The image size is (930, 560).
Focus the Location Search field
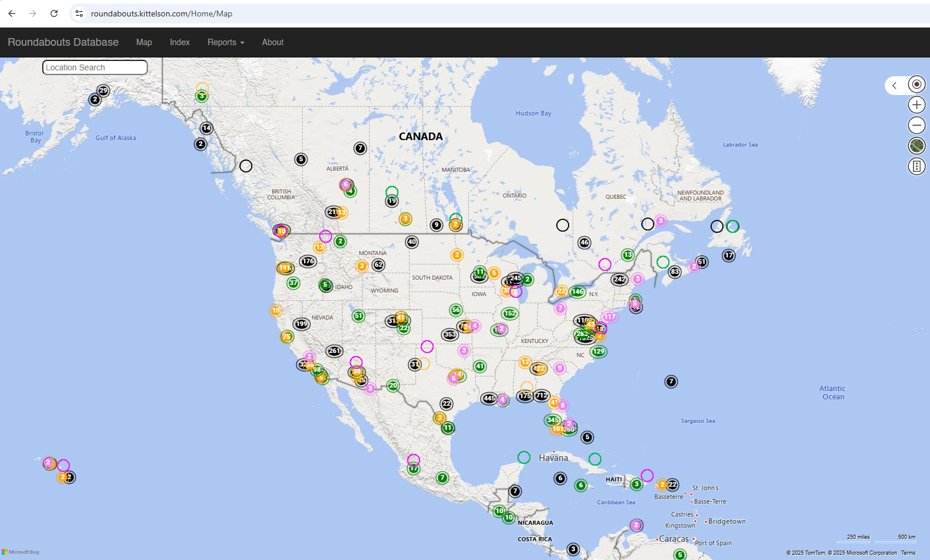coord(94,67)
